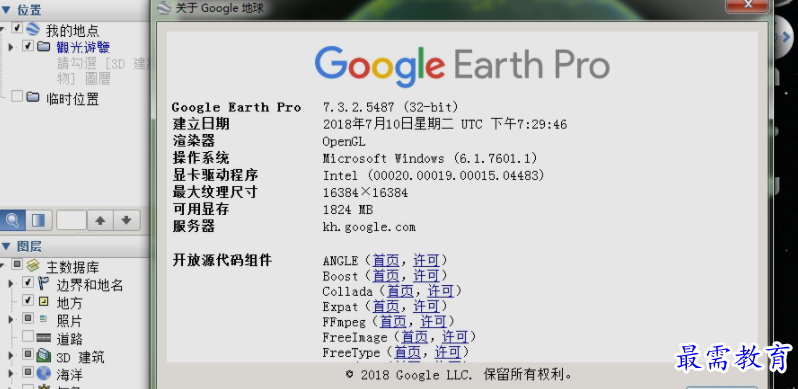Viewport: 798px width, 389px height.
Task: Click the blank button beside up arrow
Action: pyautogui.click(x=71, y=220)
